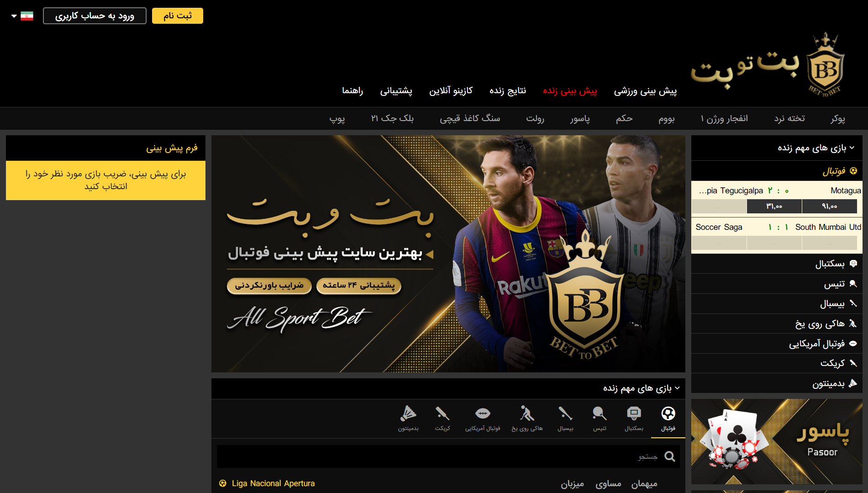
Task: Go to the 'بووم' game link
Action: point(667,119)
